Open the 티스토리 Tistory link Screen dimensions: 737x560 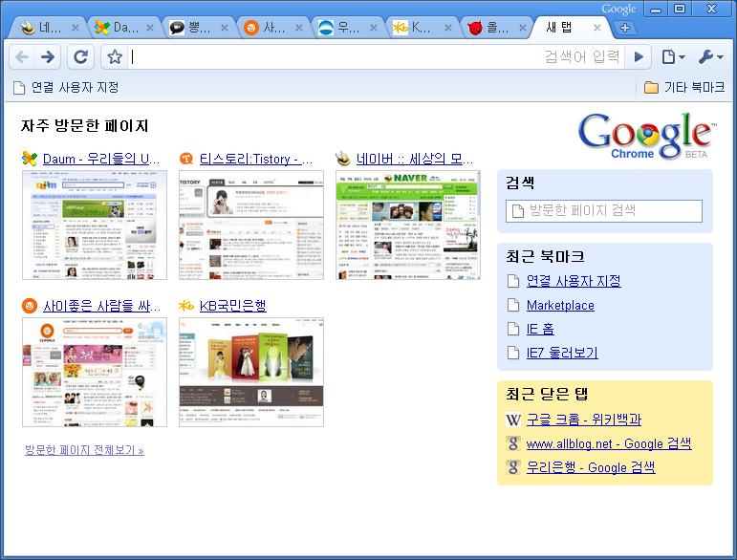click(x=256, y=159)
